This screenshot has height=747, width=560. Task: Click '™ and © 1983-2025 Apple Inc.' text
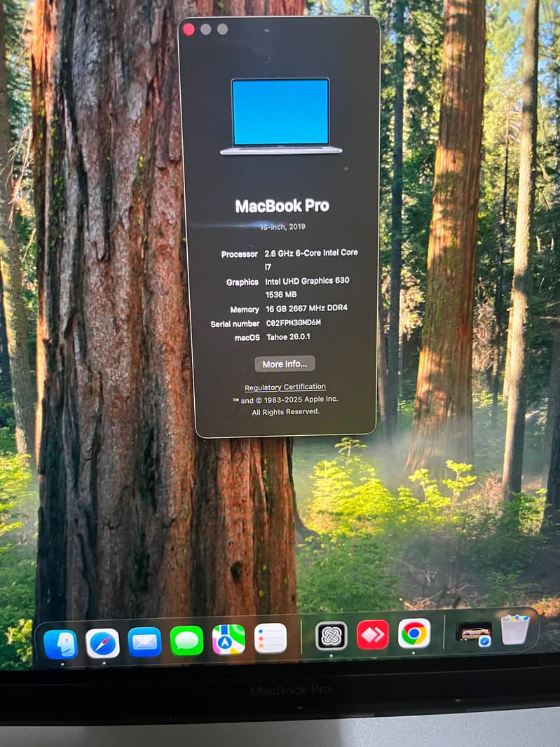[x=285, y=399]
